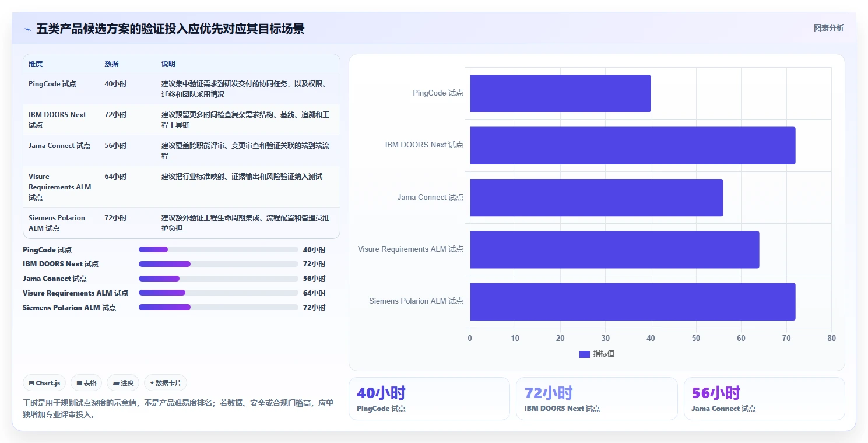Click the IBM DOORS Next 试点 chart bar
The image size is (868, 443).
tap(632, 145)
